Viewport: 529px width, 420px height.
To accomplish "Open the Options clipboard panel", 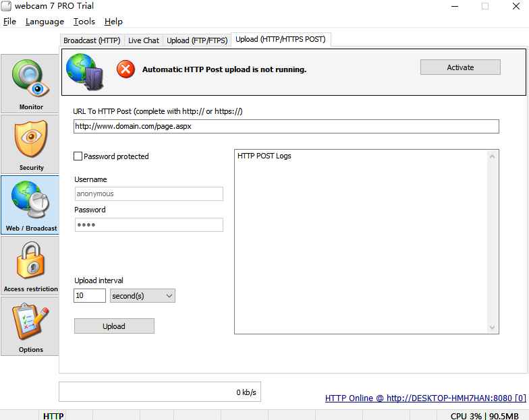I will (30, 326).
